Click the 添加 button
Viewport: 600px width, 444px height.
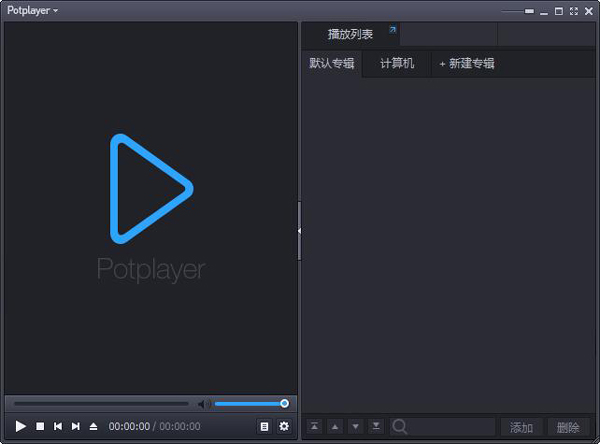[x=521, y=427]
